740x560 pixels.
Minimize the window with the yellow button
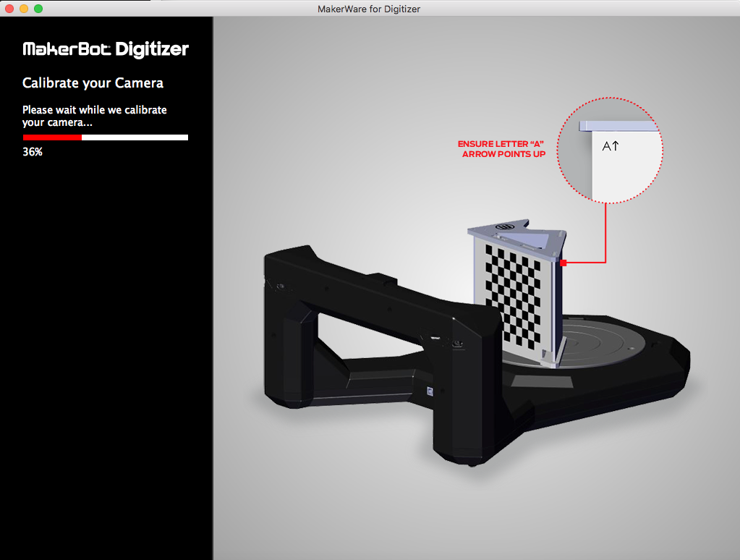pos(24,9)
